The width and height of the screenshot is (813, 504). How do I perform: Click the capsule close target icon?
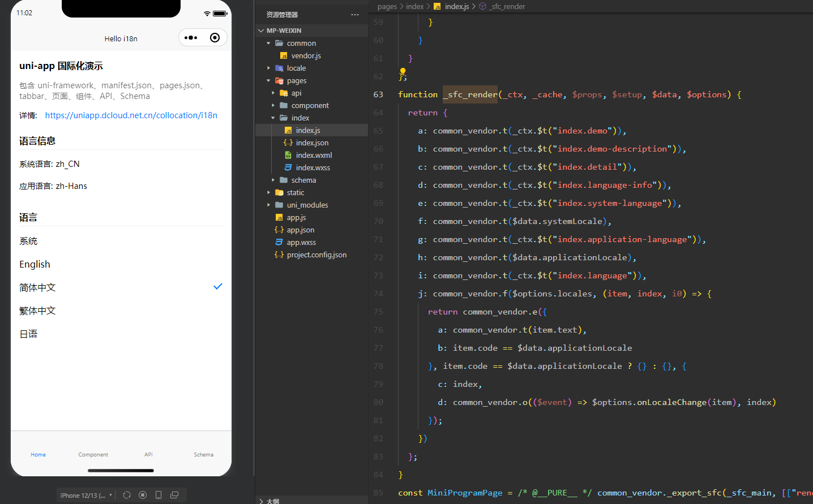click(x=215, y=38)
